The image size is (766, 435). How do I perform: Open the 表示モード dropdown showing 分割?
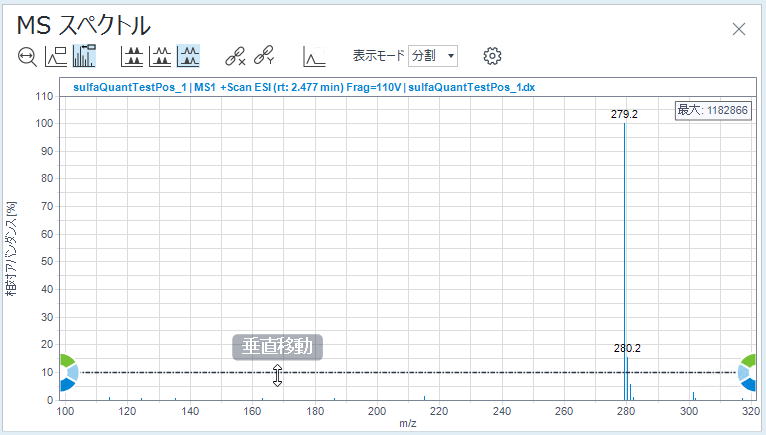[433, 56]
